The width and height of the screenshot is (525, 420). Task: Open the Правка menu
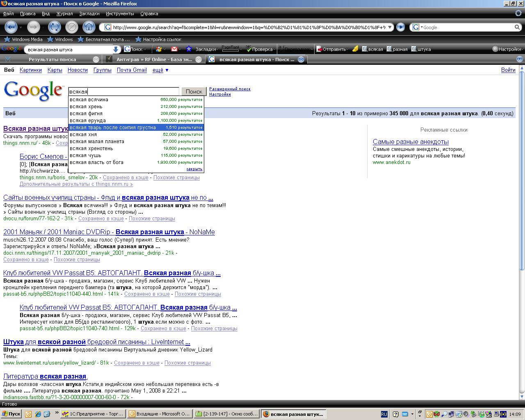[x=27, y=14]
